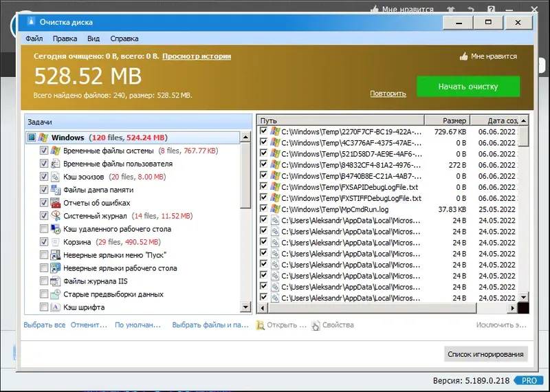Click the 'Старые предвыборки данных' icon

[56, 294]
